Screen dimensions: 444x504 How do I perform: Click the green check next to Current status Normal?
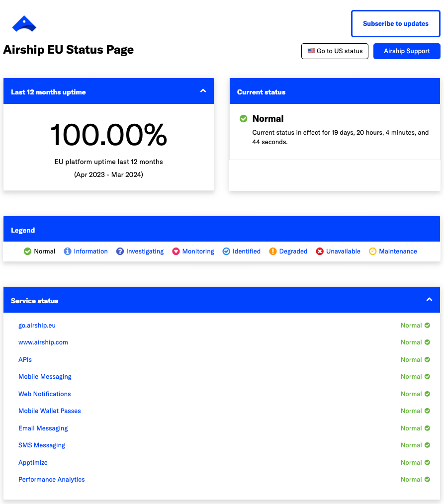pyautogui.click(x=244, y=119)
